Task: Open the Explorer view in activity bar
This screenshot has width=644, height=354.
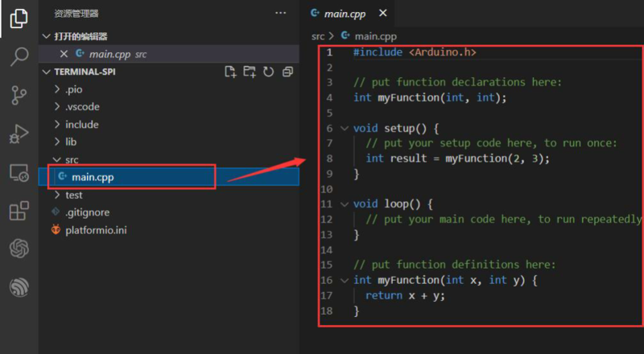Action: coord(19,19)
